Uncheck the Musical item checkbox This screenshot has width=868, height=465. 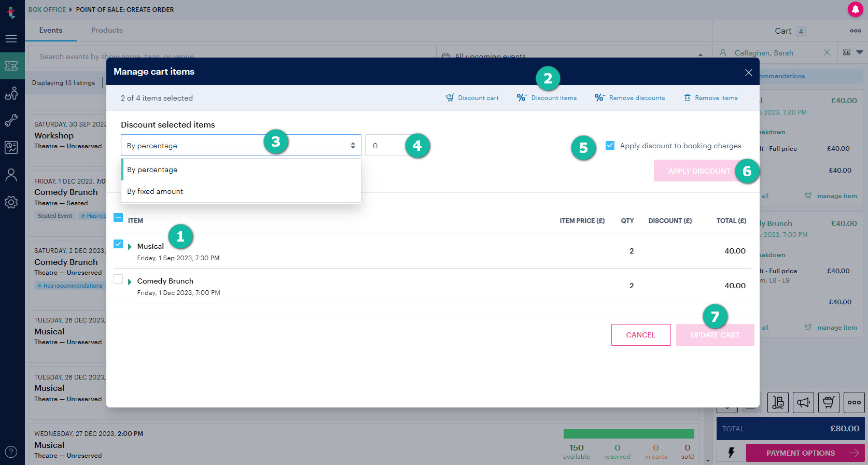[118, 244]
